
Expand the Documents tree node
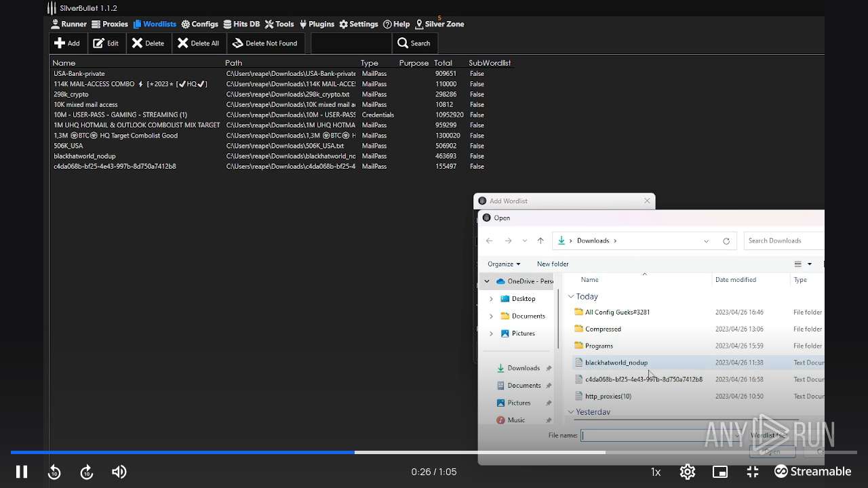point(492,316)
